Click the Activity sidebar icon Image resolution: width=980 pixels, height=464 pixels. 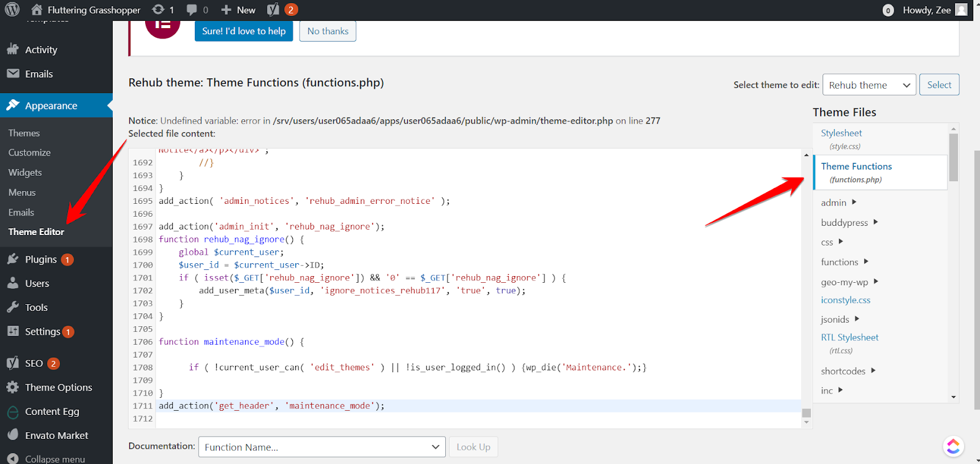pyautogui.click(x=13, y=50)
